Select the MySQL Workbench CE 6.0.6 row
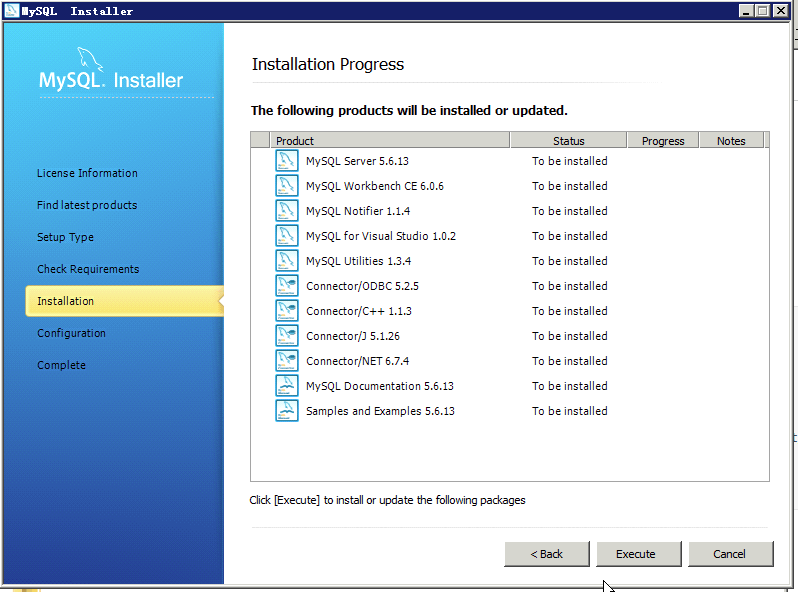Image resolution: width=798 pixels, height=592 pixels. coord(509,186)
